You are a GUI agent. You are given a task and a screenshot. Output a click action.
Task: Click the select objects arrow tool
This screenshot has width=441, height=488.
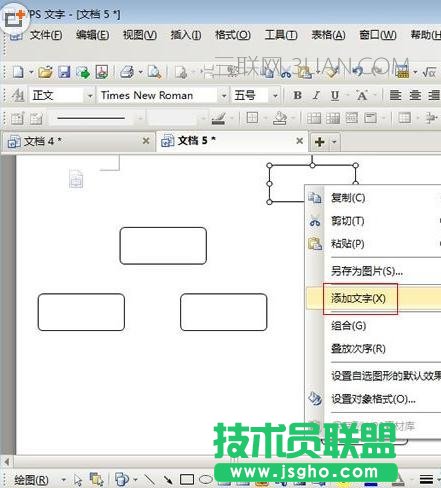(x=78, y=480)
